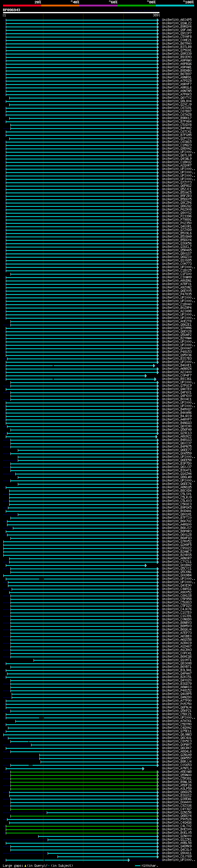Select hit UniRef100_P47835
The image size is (197, 868).
click(x=177, y=294)
